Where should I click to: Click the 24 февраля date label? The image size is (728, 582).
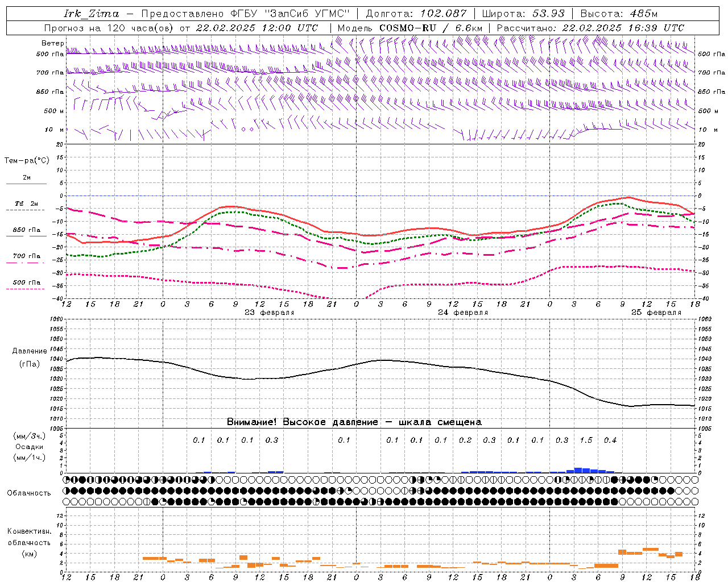pos(462,313)
